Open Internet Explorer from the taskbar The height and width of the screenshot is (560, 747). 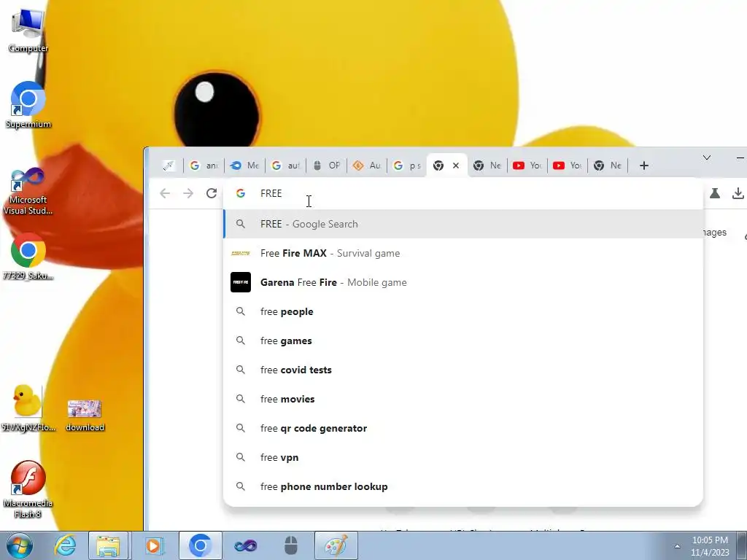point(65,545)
